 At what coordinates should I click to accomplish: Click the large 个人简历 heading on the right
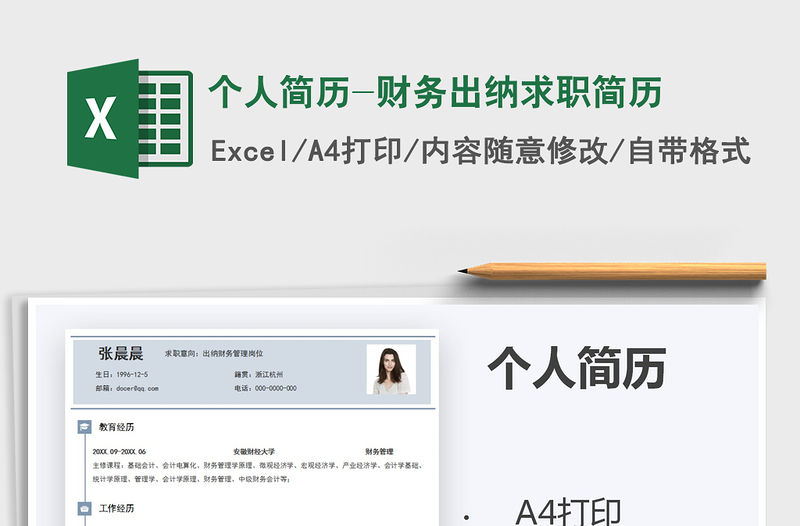(577, 368)
